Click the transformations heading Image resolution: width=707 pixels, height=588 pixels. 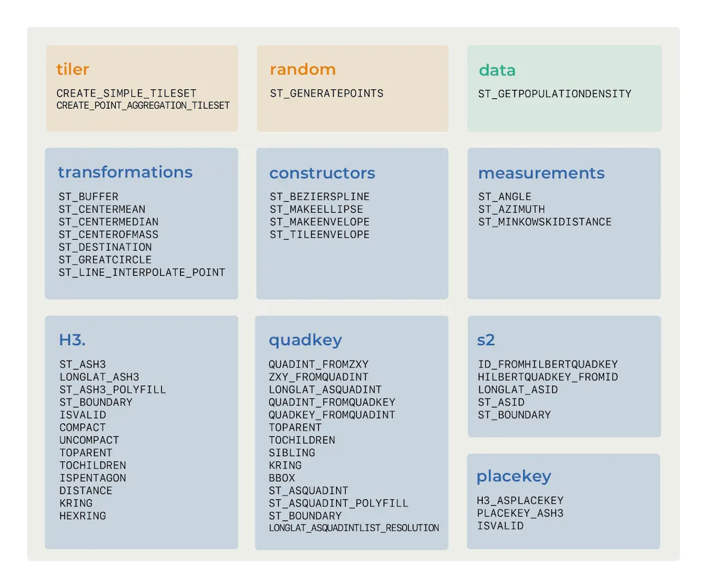coord(125,172)
